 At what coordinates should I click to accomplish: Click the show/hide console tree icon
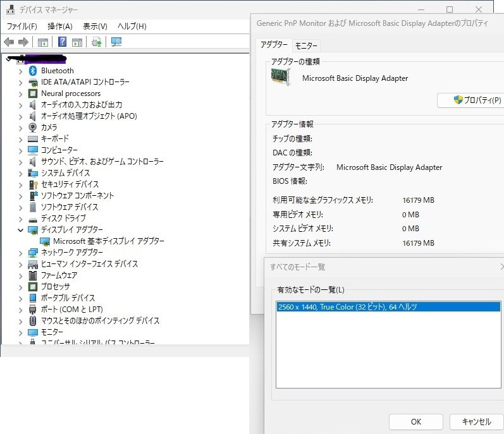point(43,42)
